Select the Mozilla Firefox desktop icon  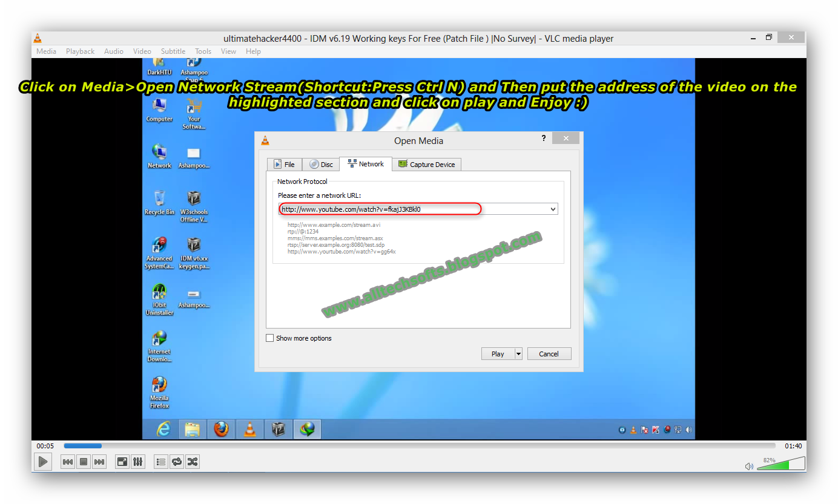tap(159, 393)
